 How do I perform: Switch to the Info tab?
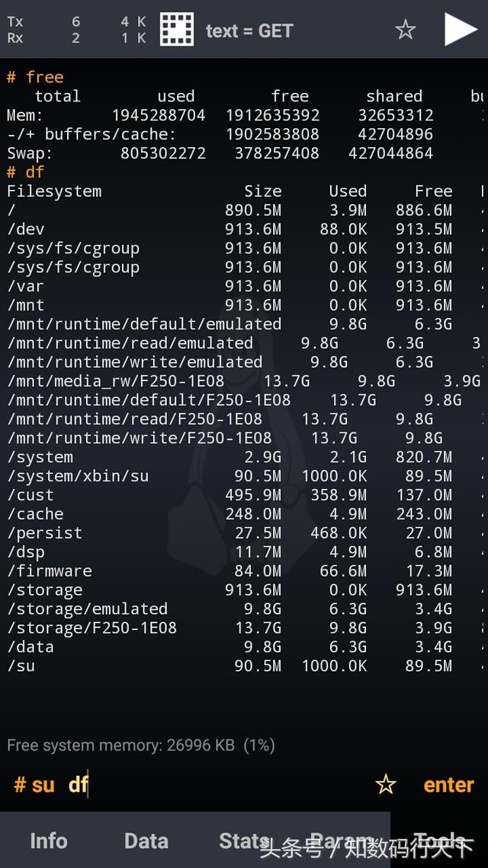48,841
